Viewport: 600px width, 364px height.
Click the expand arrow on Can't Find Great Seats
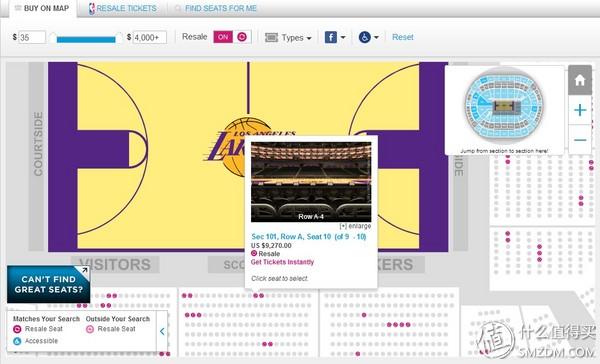84,270
